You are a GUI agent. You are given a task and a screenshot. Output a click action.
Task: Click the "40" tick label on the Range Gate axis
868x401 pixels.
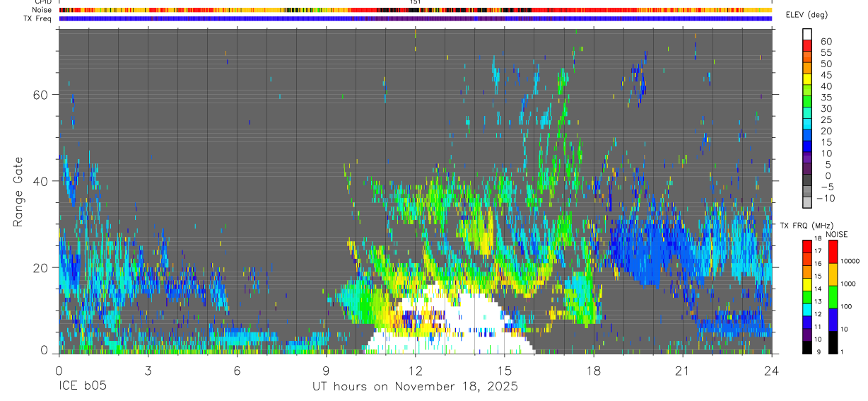[x=40, y=181]
